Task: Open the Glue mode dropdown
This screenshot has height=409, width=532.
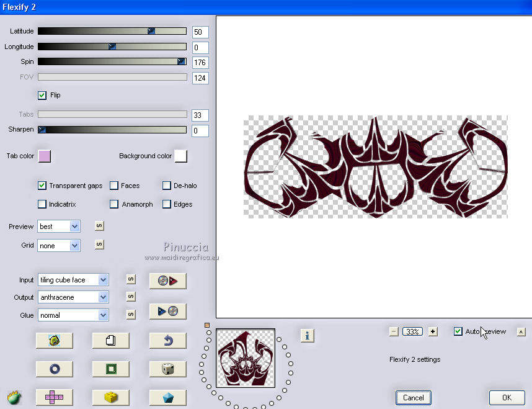Action: click(73, 315)
